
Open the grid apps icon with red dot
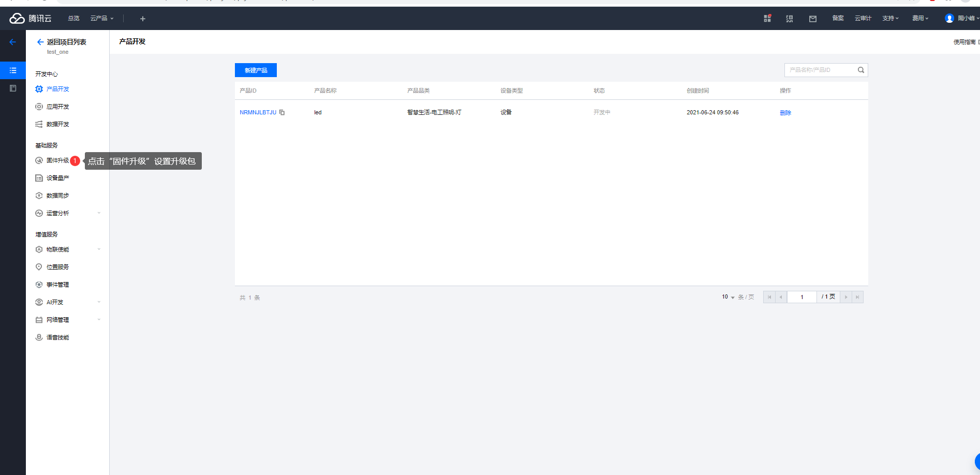767,18
